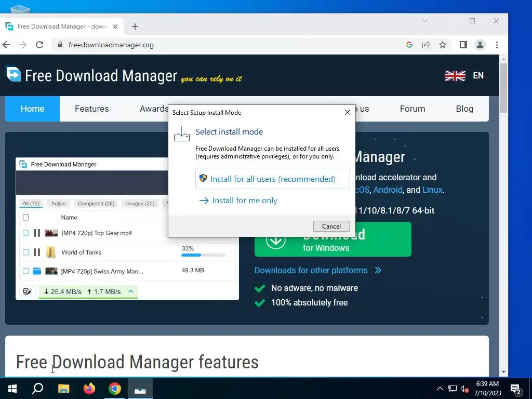
Task: Click the Swiss Army Man video thumbnail
Action: pyautogui.click(x=51, y=271)
